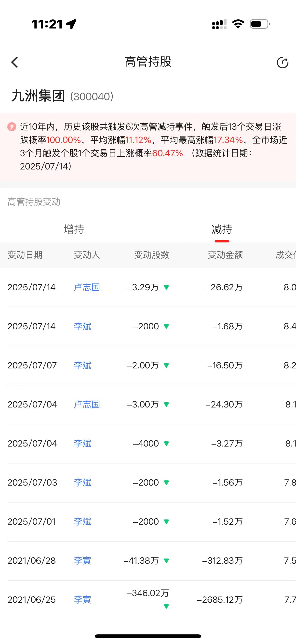Tap green down triangle beside -4000
This screenshot has height=644, width=296.
pos(166,444)
